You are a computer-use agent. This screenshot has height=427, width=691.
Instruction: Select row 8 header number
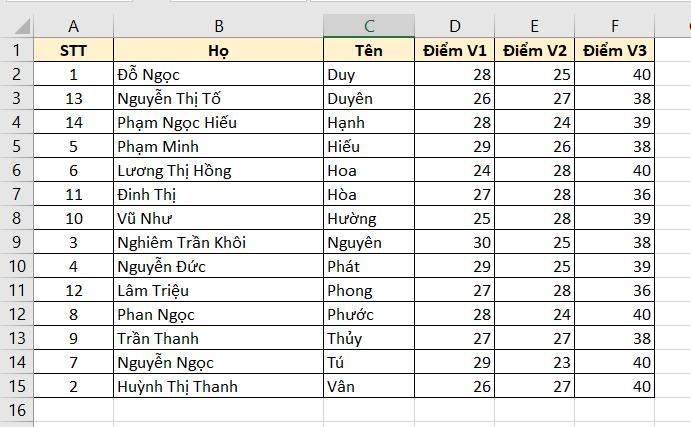tap(16, 218)
